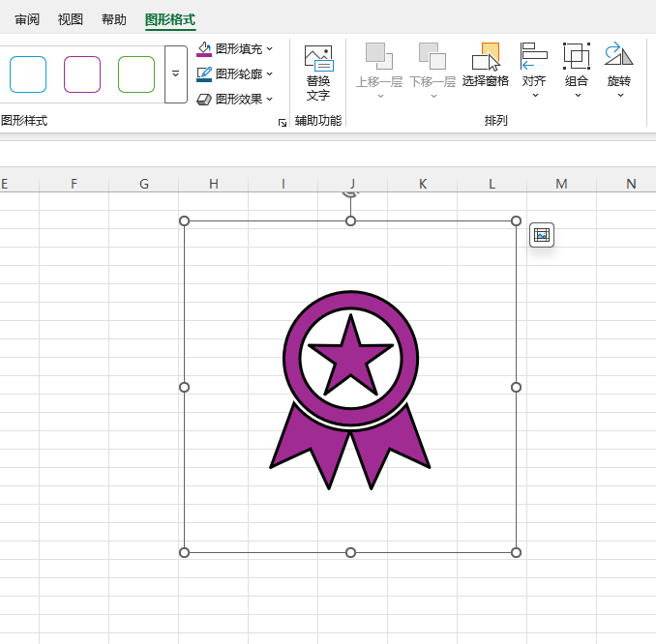Select column K header

(423, 184)
